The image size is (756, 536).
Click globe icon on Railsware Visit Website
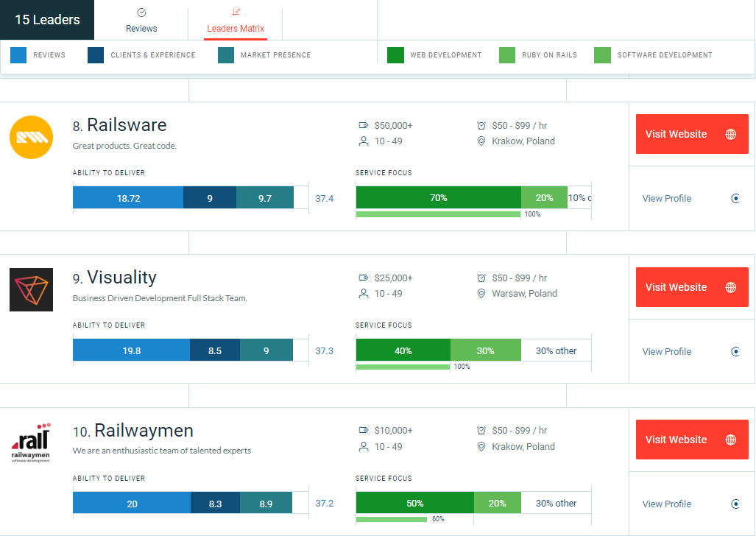point(731,134)
